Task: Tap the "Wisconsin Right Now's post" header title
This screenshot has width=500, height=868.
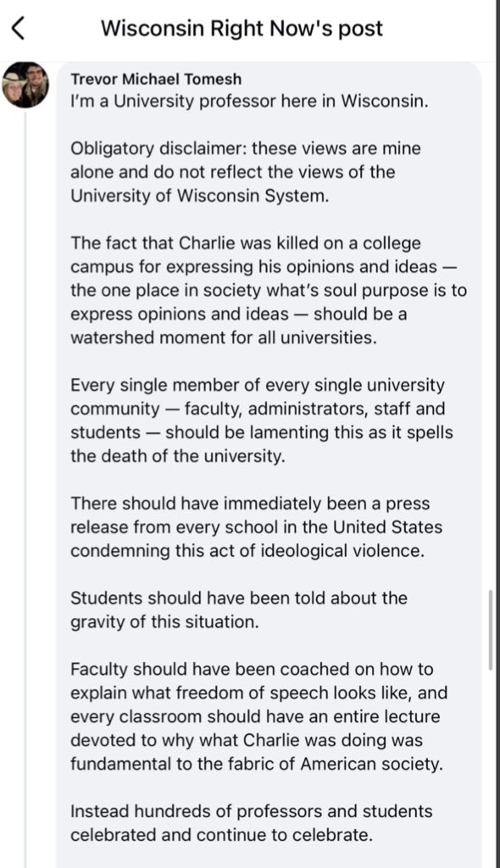Action: (242, 28)
